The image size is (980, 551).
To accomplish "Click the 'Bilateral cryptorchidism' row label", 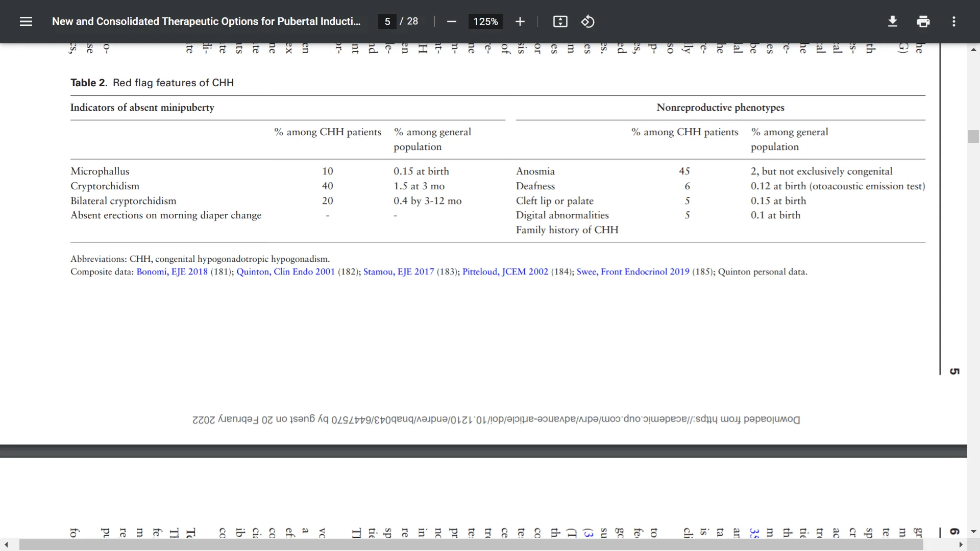I will click(x=124, y=201).
